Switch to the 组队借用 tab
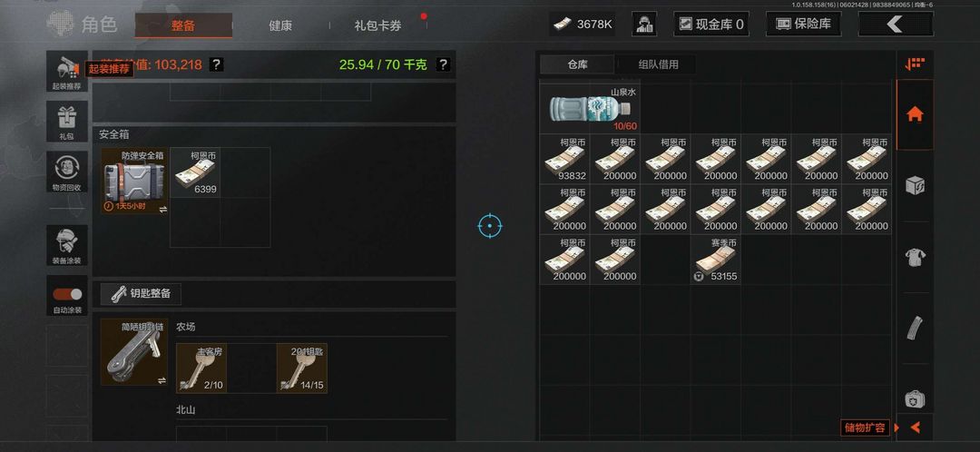The width and height of the screenshot is (980, 452). pos(658,64)
